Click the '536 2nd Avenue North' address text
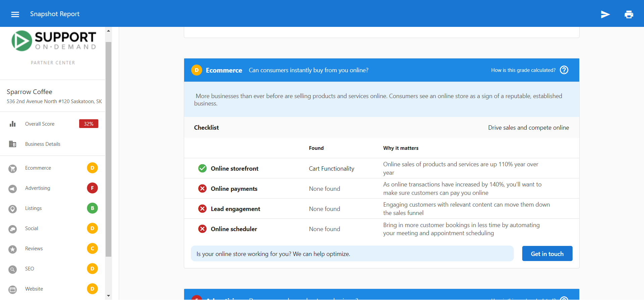 click(54, 101)
